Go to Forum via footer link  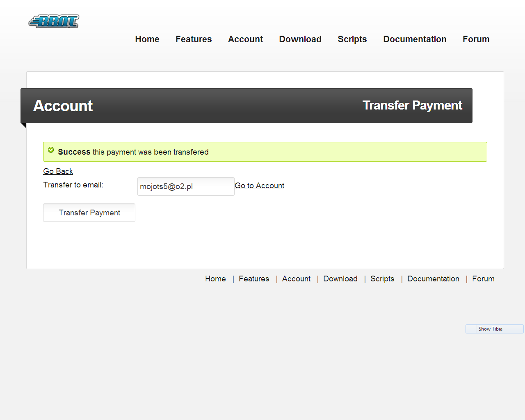483,279
